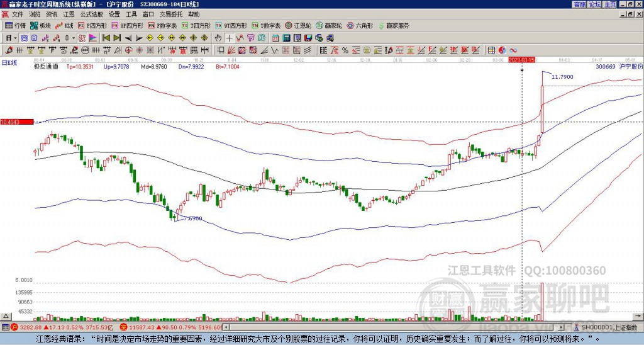Open the T数字表 table
Viewport: 644px width, 345px height.
[267, 25]
